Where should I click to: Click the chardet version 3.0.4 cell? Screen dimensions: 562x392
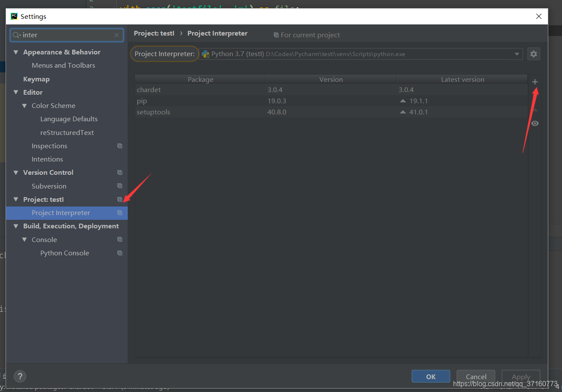(275, 90)
